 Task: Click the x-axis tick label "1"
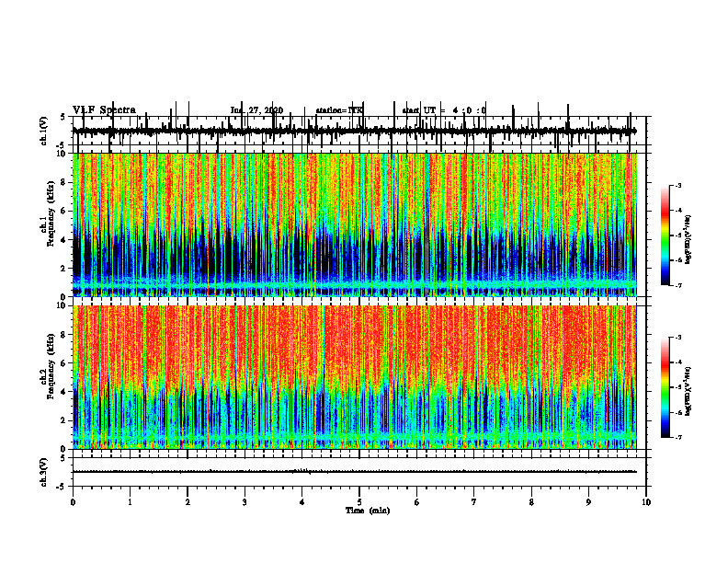pyautogui.click(x=130, y=502)
